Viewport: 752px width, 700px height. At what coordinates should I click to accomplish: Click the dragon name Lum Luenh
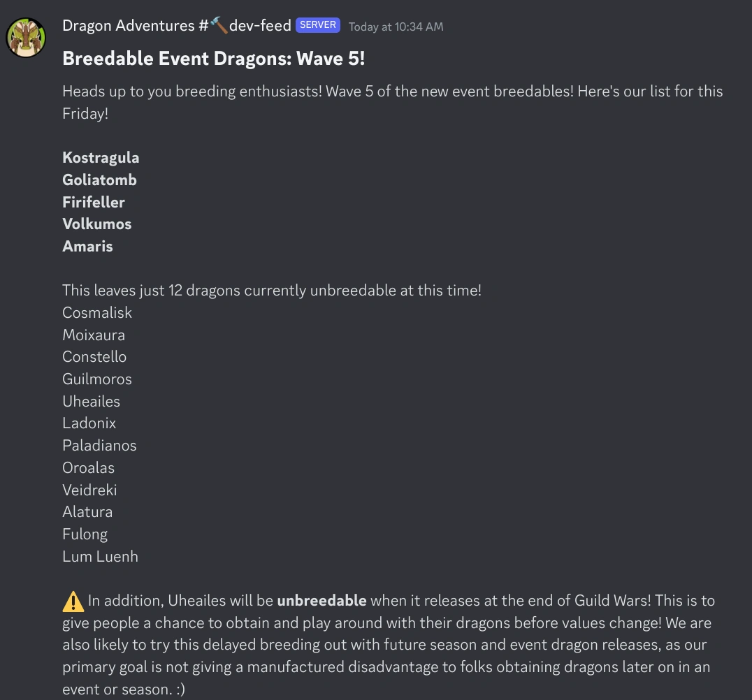click(100, 556)
